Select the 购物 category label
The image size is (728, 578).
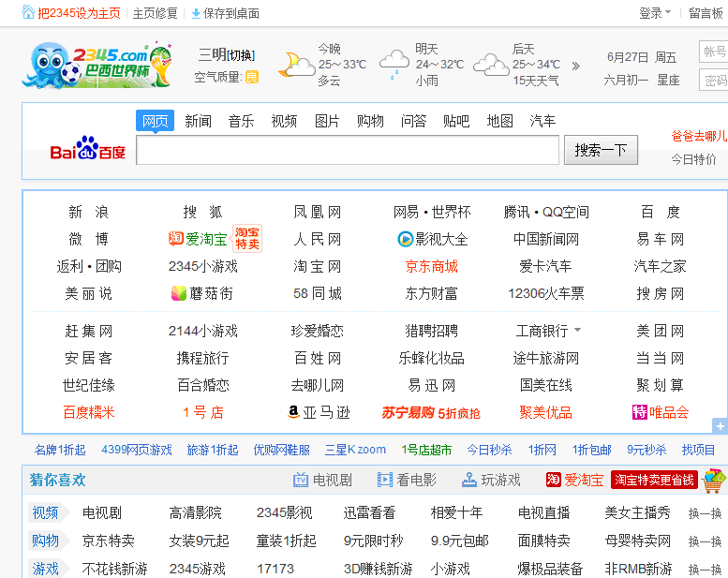point(46,541)
